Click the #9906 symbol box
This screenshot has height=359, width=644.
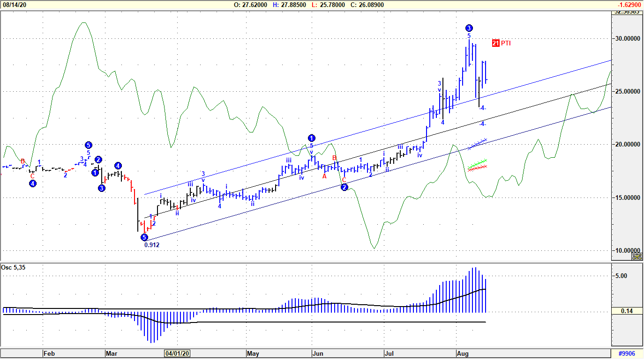[627, 353]
